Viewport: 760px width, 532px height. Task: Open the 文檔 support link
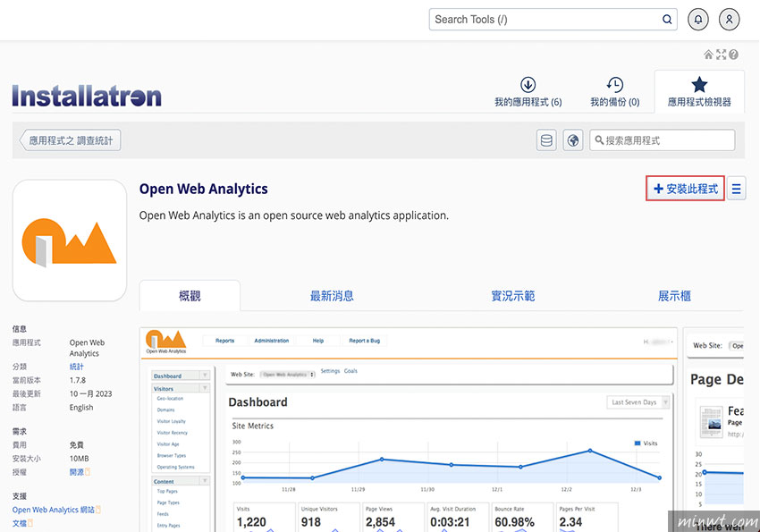(20, 523)
